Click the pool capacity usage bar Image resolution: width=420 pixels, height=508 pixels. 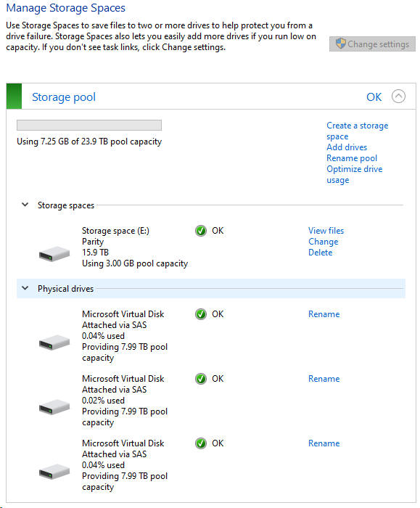(x=89, y=125)
